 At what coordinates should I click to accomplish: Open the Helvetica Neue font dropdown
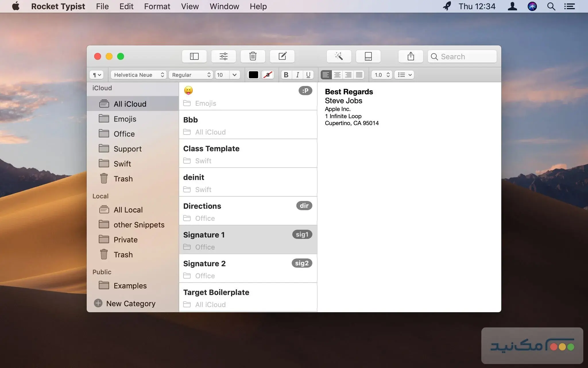(x=138, y=75)
